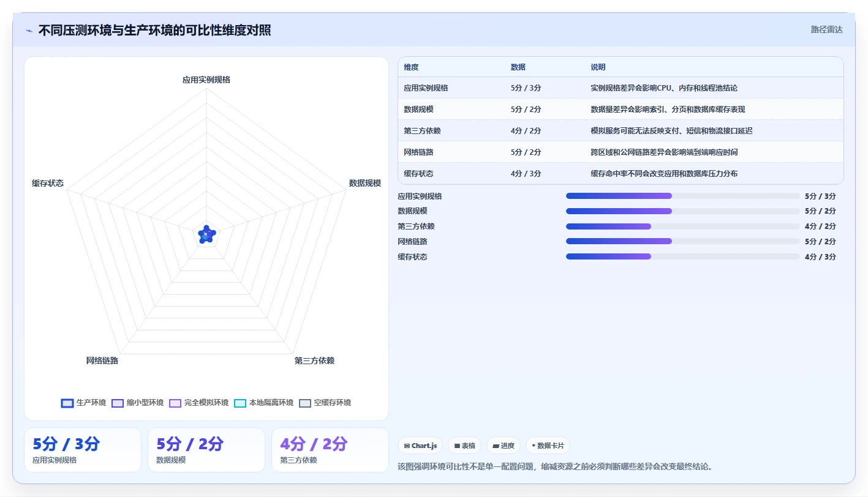The image size is (868, 497).
Task: Click the 数据规模 progress bar
Action: pos(683,211)
